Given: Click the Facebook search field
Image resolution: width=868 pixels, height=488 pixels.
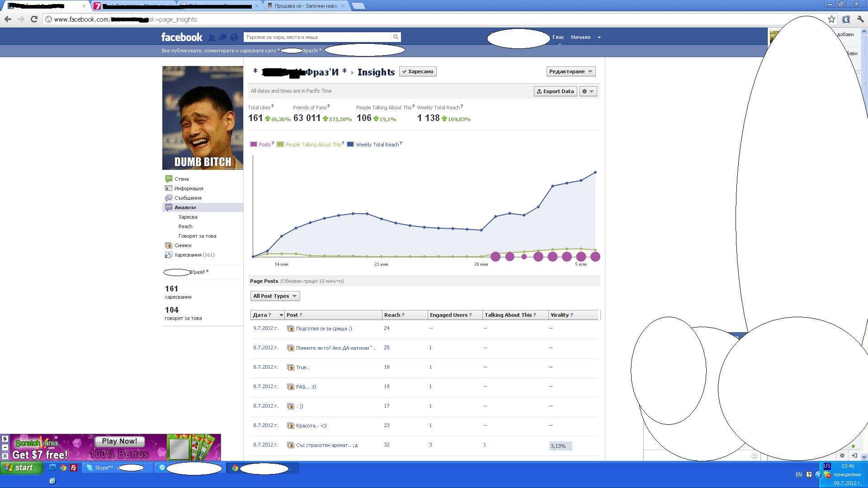Looking at the screenshot, I should click(x=317, y=37).
